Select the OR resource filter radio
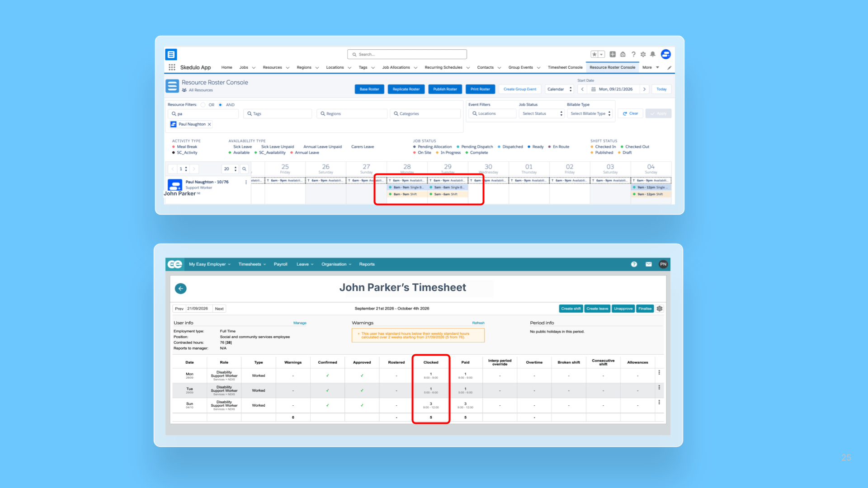This screenshot has height=488, width=868. [x=203, y=105]
